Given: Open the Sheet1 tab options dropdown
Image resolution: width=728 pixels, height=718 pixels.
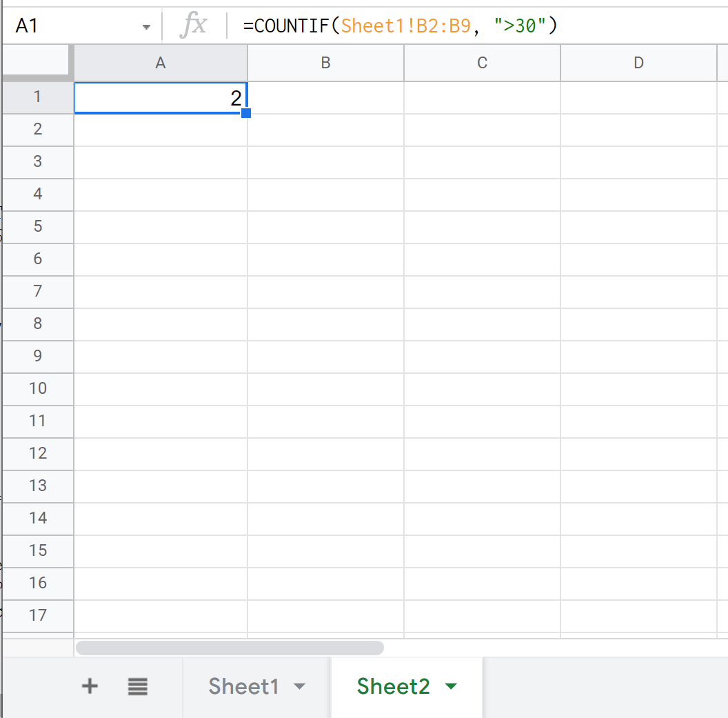Looking at the screenshot, I should point(300,686).
